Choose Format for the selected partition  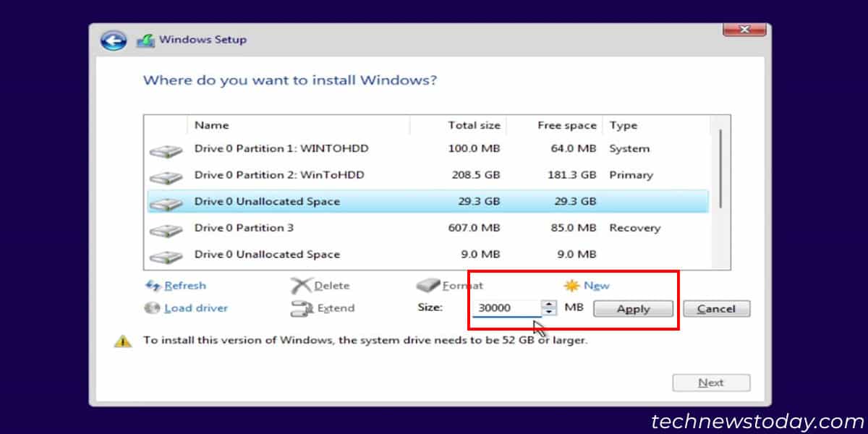463,286
